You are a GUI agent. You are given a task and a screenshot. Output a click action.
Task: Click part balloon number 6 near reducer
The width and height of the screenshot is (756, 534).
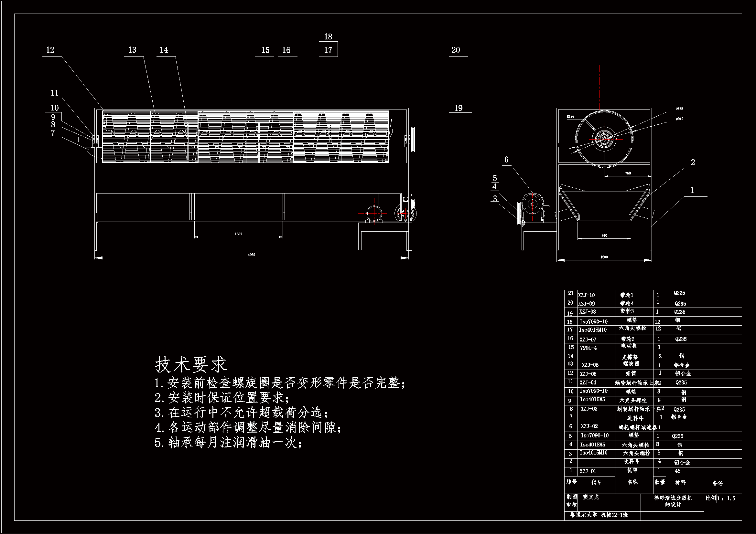click(506, 160)
